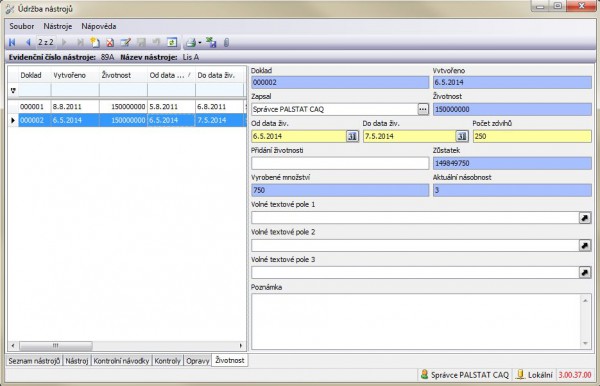Expand Volné textové pole 1 arrow button

pos(585,218)
